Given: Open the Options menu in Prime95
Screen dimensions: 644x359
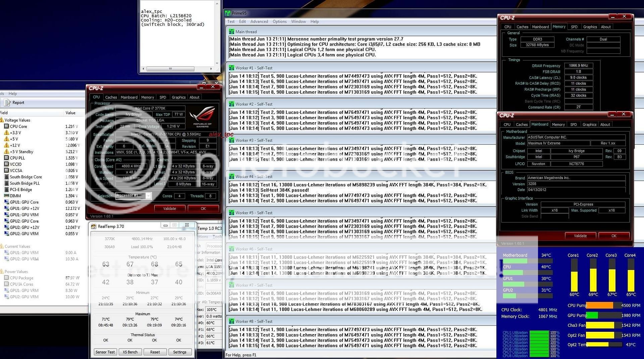Looking at the screenshot, I should [280, 21].
